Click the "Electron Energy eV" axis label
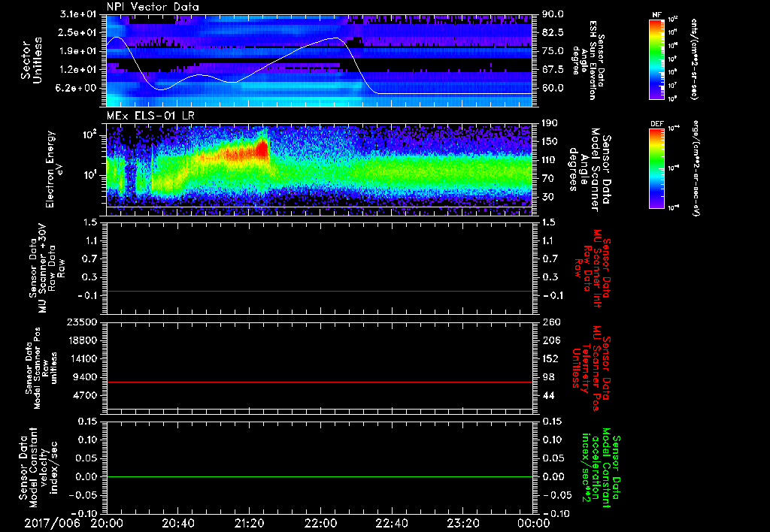Viewport: 770px width, 532px height. pyautogui.click(x=54, y=169)
